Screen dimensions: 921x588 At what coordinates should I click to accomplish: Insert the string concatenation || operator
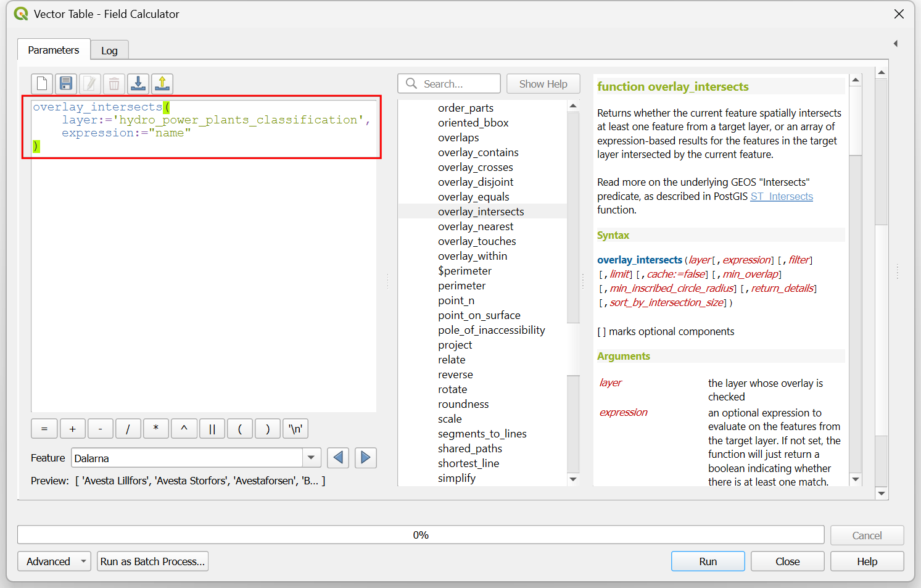(212, 429)
